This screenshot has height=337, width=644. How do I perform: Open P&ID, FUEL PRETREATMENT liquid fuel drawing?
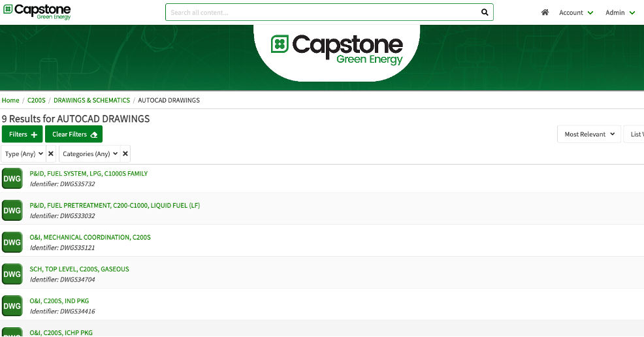tap(114, 206)
